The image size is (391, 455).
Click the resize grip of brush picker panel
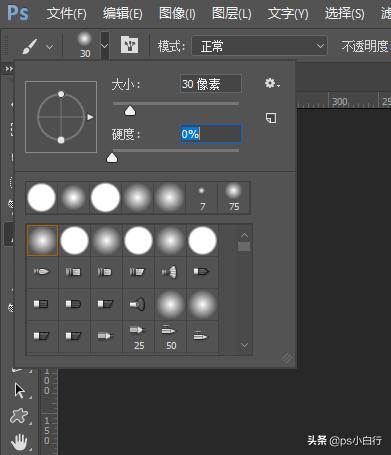[287, 359]
